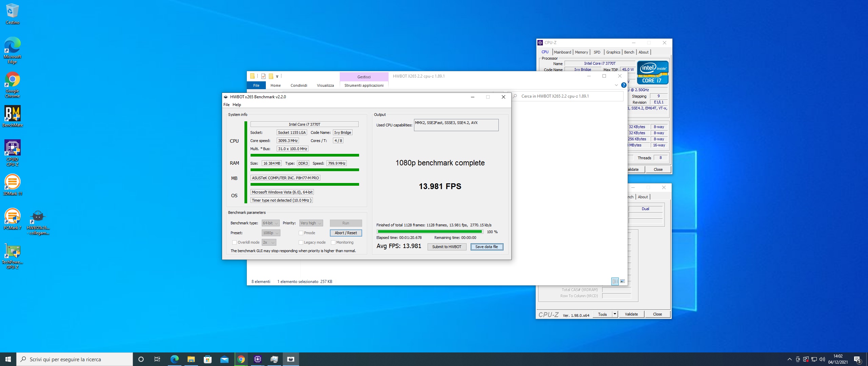Enable the Legacy mode checkbox

[x=301, y=242]
